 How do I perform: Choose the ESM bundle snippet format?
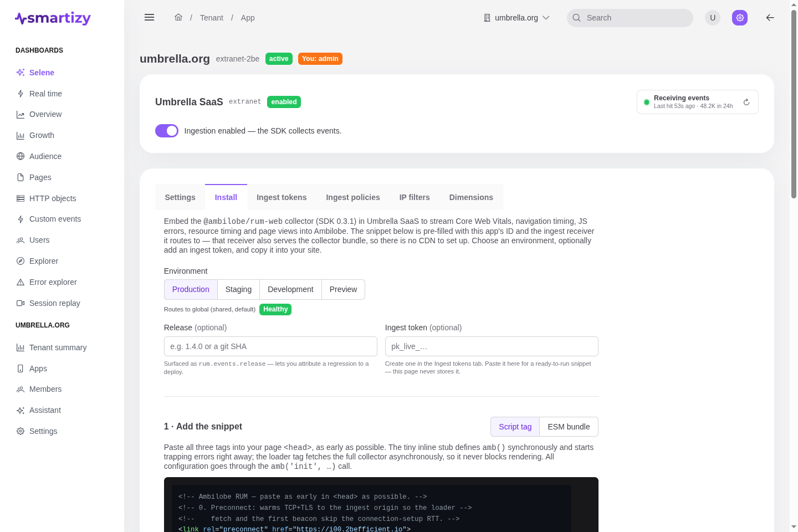click(x=569, y=427)
